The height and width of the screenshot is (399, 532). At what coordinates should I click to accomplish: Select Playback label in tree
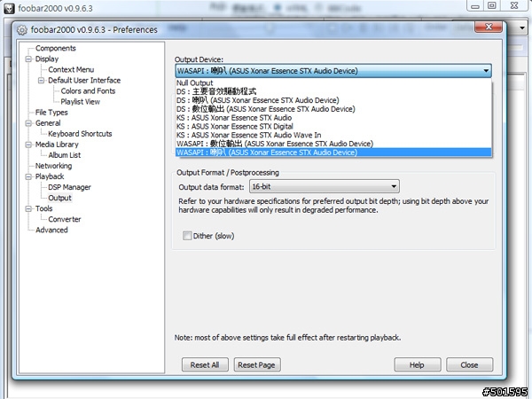50,176
